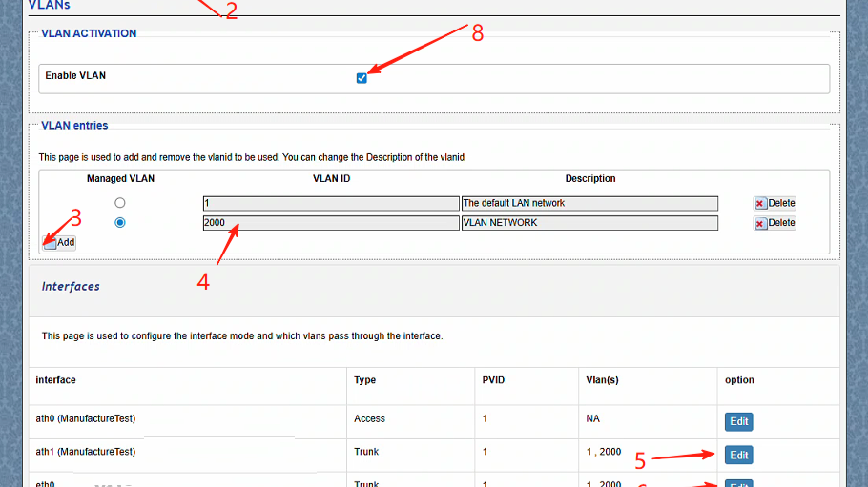The image size is (868, 487).
Task: Click the VLAN ACTIVATION section title
Action: tap(89, 33)
